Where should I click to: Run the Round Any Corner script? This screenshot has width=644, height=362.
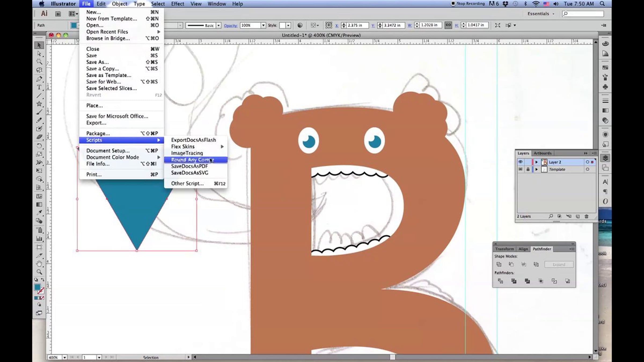point(192,160)
